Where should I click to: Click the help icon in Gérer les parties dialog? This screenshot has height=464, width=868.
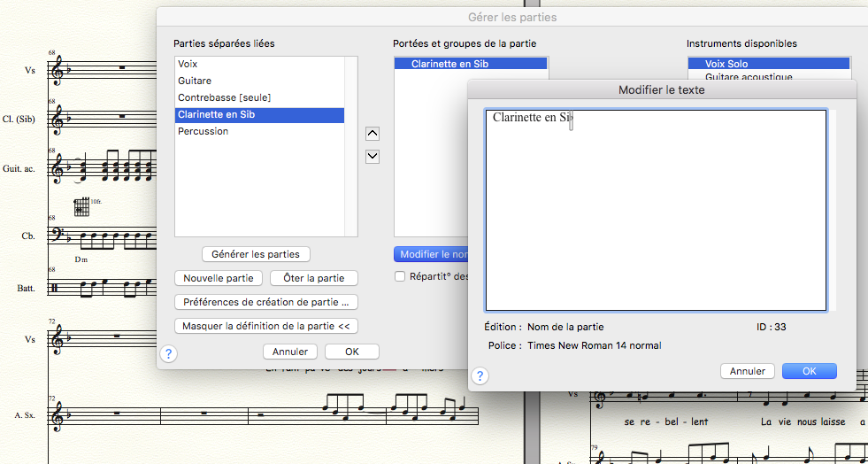(169, 353)
